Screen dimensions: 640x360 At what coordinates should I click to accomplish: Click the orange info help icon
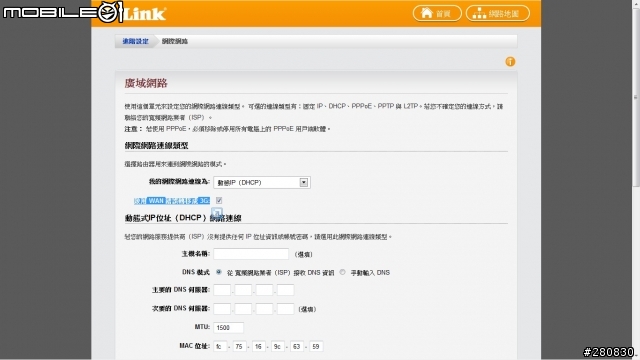click(510, 62)
